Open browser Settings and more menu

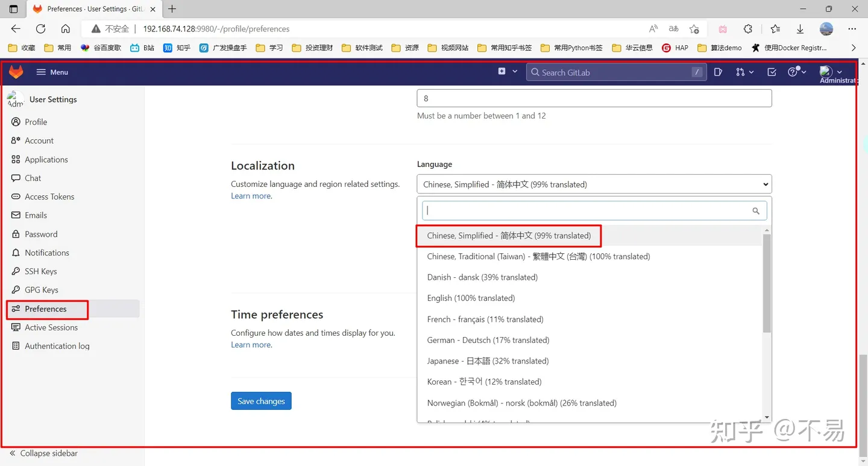[852, 28]
